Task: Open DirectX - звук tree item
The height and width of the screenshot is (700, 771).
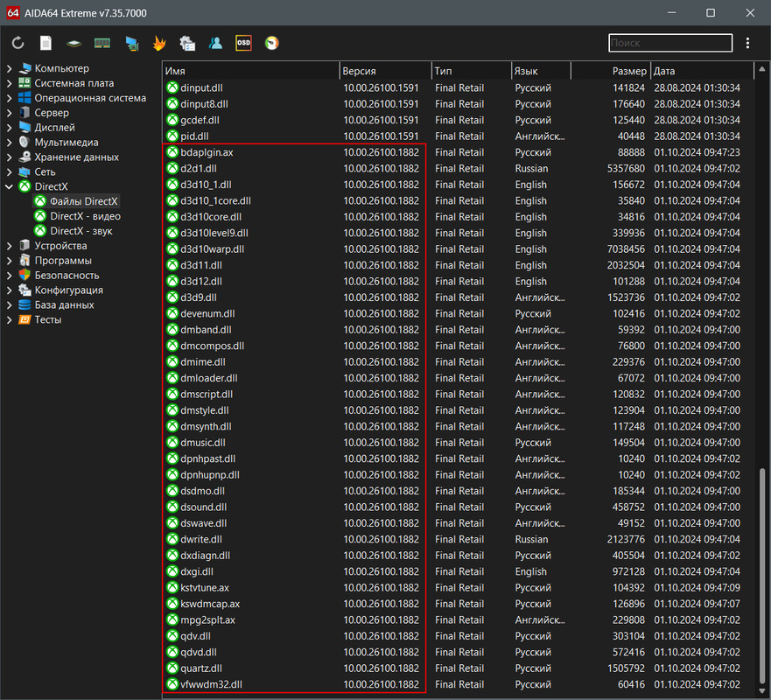Action: pos(81,230)
